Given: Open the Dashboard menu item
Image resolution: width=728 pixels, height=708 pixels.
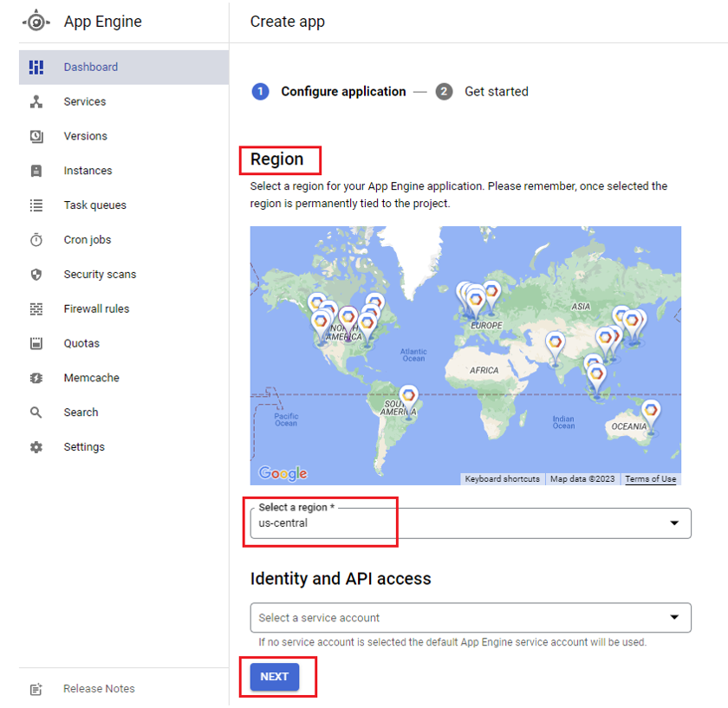Looking at the screenshot, I should point(123,68).
